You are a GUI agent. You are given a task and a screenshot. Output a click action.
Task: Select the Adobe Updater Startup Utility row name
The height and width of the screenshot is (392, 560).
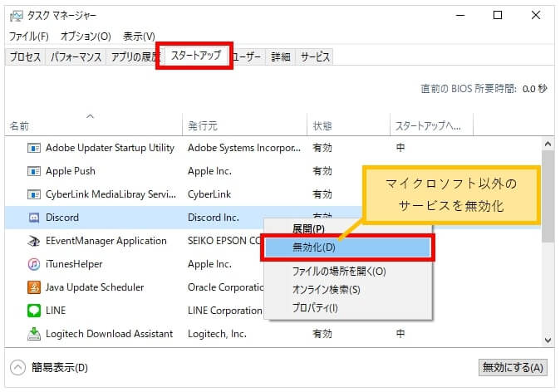110,148
